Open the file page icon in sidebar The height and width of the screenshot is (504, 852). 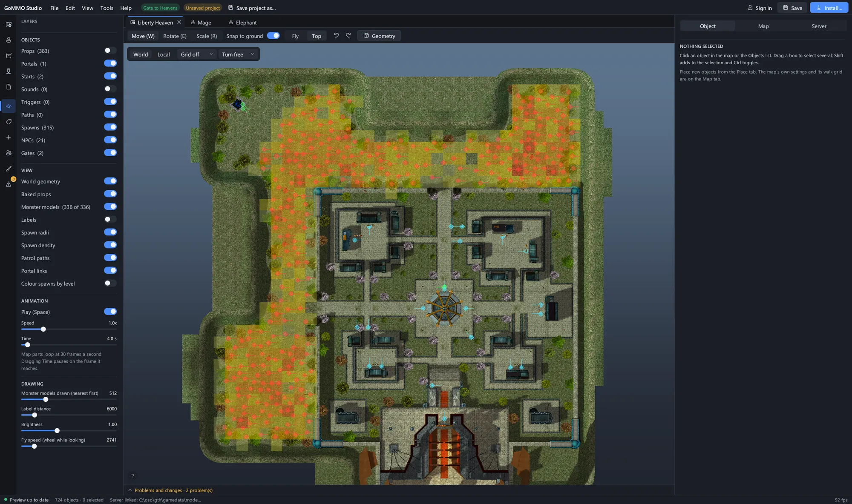point(9,87)
